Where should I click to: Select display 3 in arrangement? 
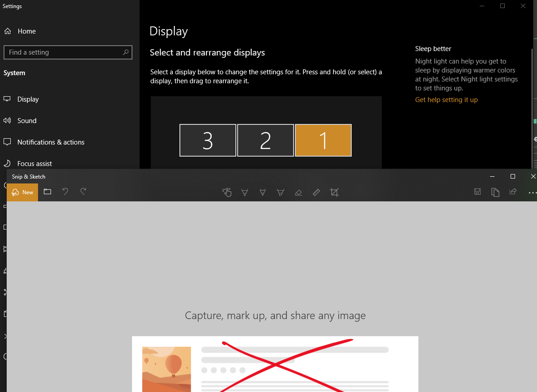click(208, 141)
